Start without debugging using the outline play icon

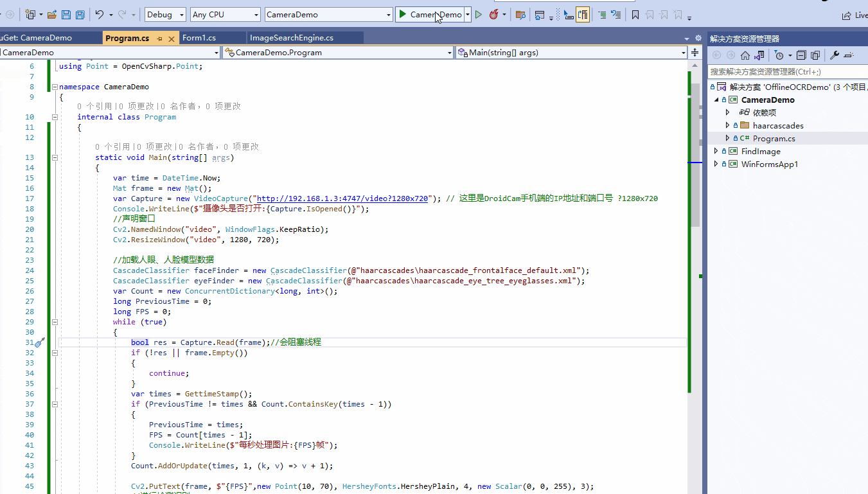(479, 14)
